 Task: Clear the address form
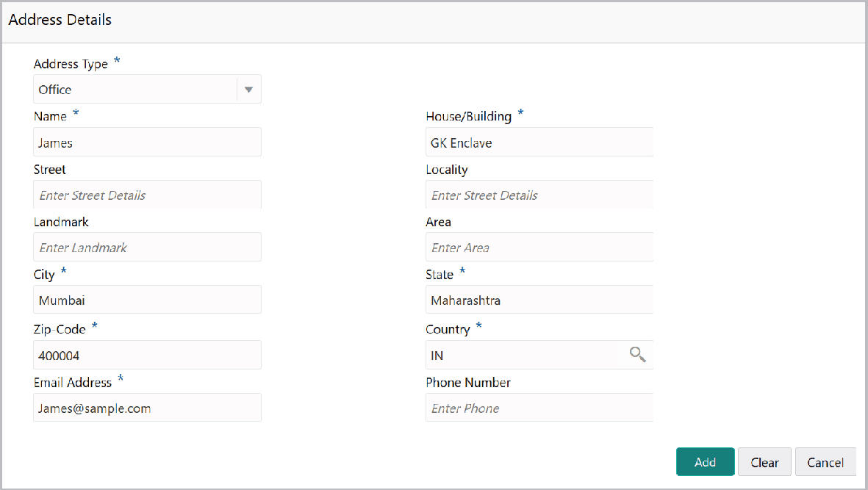pos(764,462)
